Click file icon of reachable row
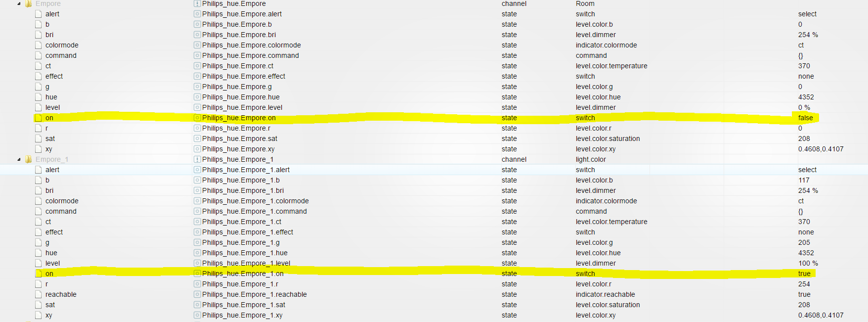This screenshot has width=868, height=322. click(x=39, y=294)
